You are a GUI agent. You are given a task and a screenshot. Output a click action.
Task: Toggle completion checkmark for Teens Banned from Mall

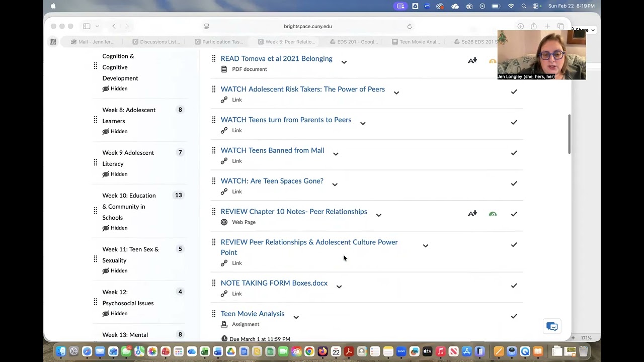514,153
